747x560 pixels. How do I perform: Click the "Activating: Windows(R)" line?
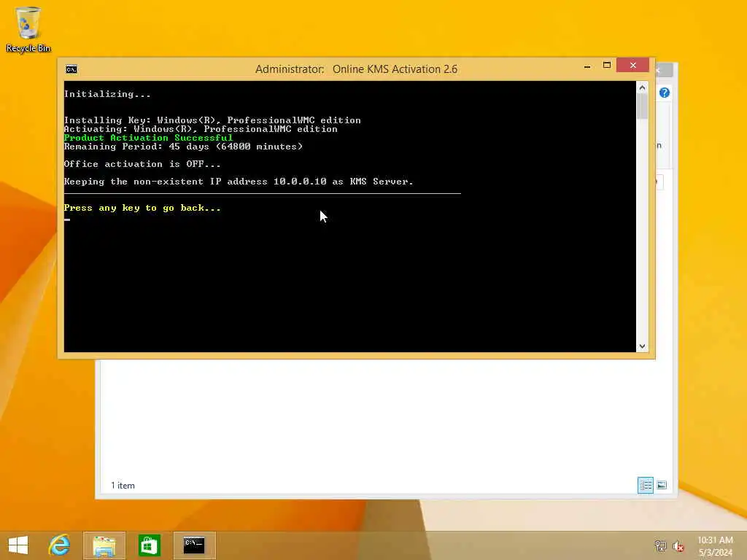201,129
